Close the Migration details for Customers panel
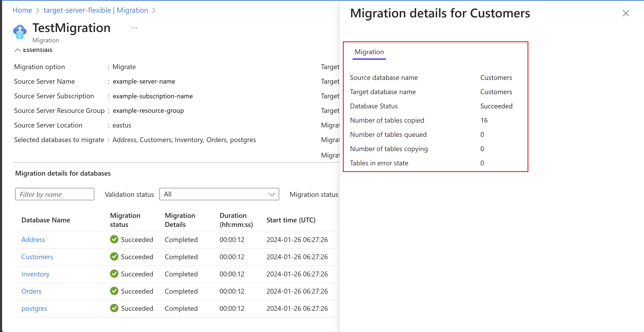644x332 pixels. [626, 13]
